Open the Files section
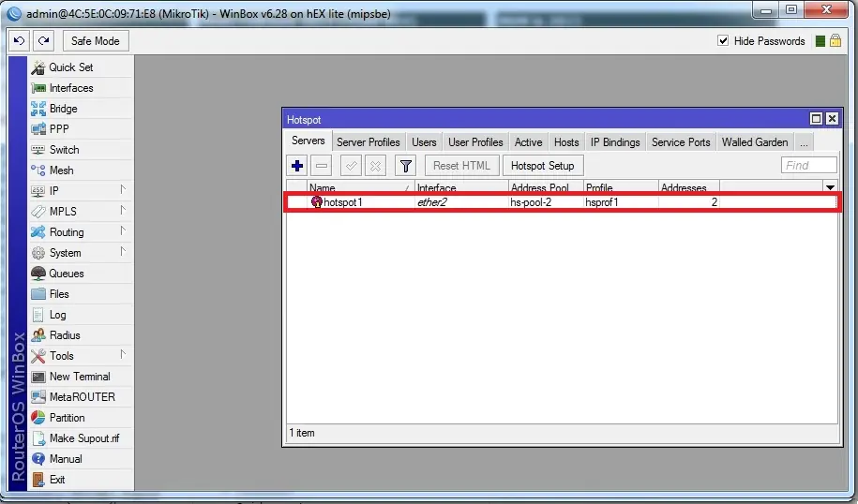Image resolution: width=858 pixels, height=504 pixels. 81,294
